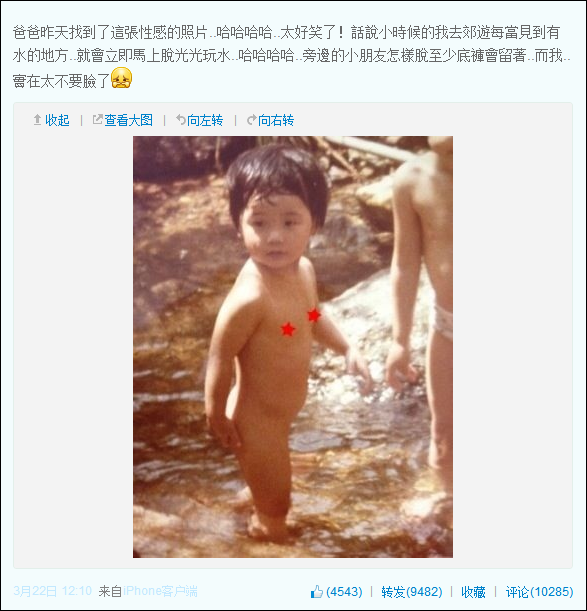Open the comments via 评论(10285)
The width and height of the screenshot is (587, 611).
(539, 592)
